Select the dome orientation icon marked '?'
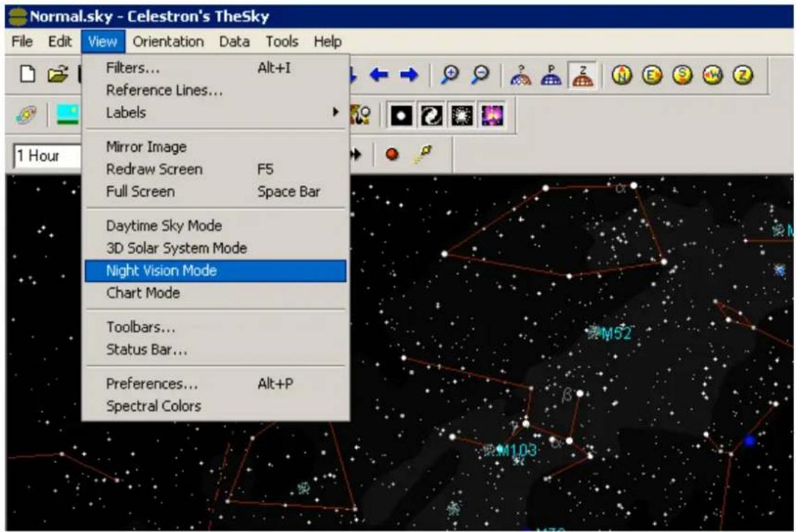796x532 pixels. point(521,75)
